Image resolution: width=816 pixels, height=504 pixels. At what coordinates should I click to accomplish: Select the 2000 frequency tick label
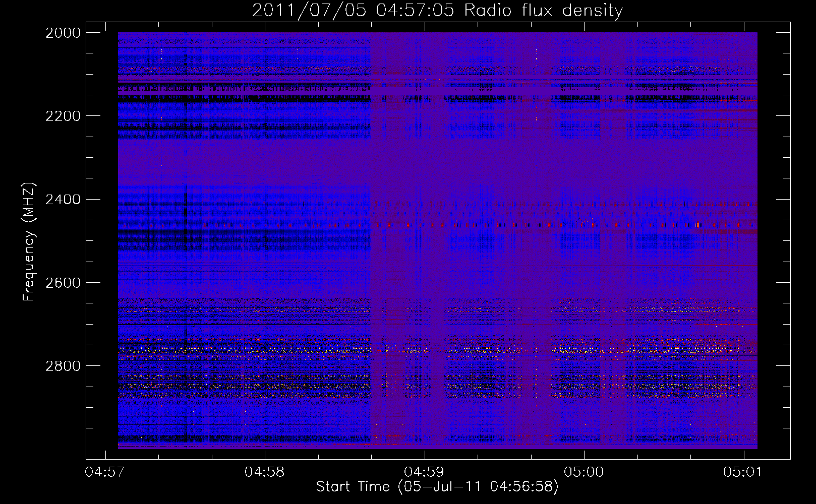point(63,33)
